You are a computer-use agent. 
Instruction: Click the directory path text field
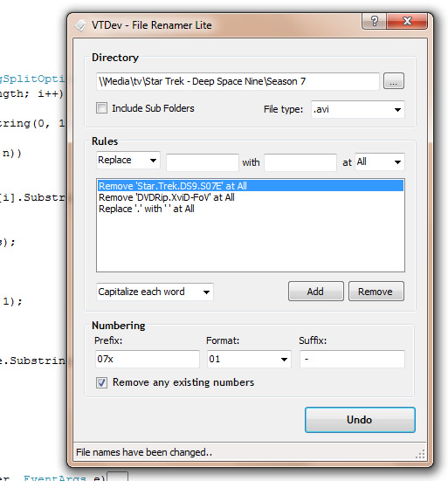tap(238, 81)
